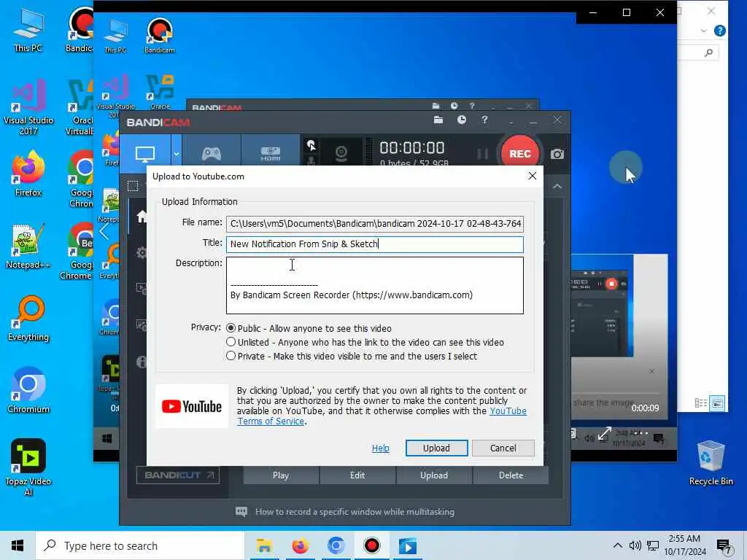The image size is (747, 560).
Task: Switch to Bandicam in the taskbar
Action: click(371, 545)
